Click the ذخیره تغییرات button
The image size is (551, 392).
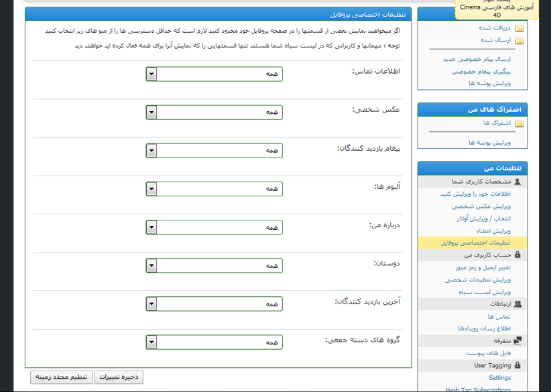tap(119, 377)
